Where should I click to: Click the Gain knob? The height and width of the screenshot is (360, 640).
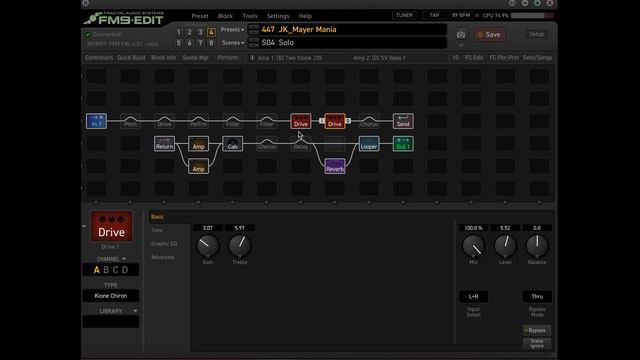coord(208,245)
